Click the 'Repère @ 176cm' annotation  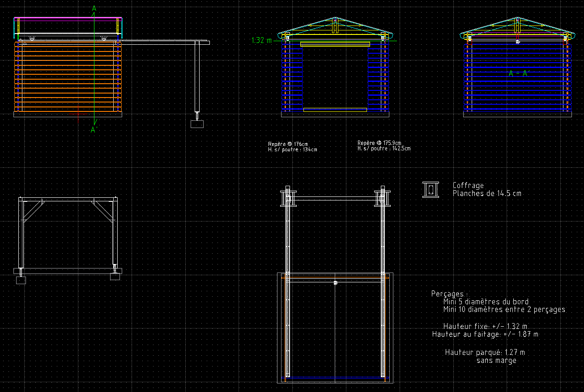click(x=288, y=144)
